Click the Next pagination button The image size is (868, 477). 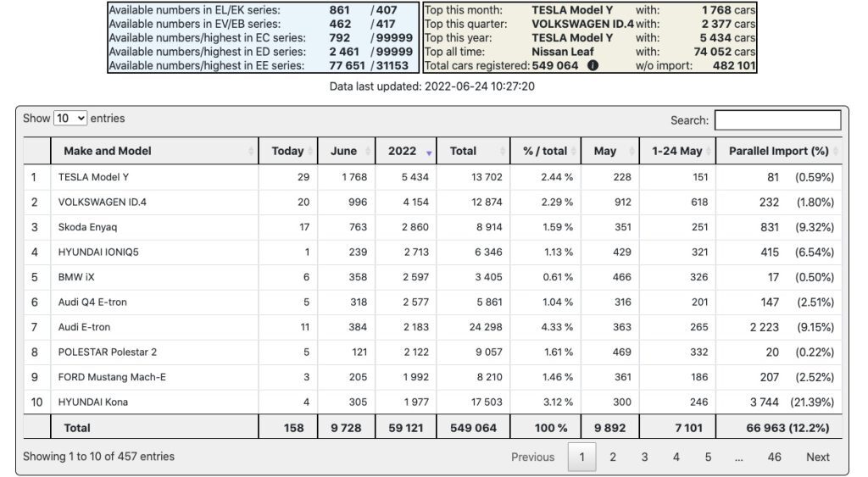817,457
